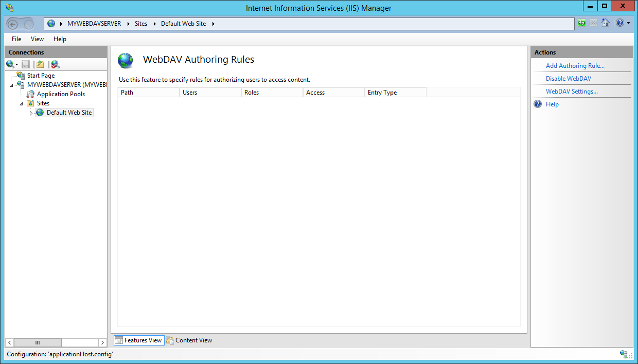Click the WebDAV Authoring Rules globe icon

click(125, 60)
